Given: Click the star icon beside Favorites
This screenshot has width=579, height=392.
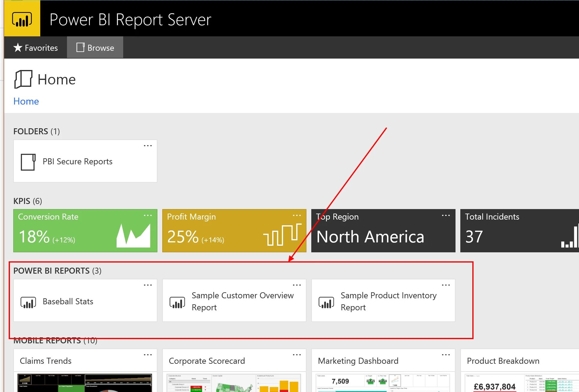Looking at the screenshot, I should pos(18,47).
